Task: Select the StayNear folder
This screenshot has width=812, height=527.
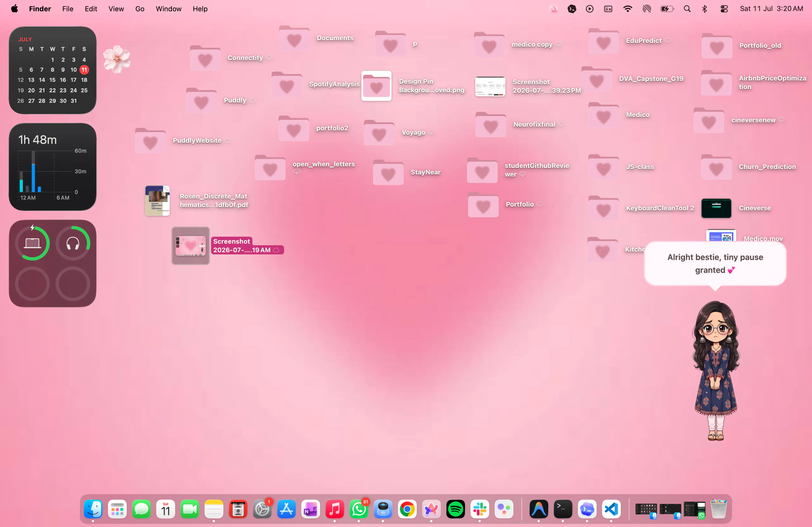Action: [x=388, y=173]
